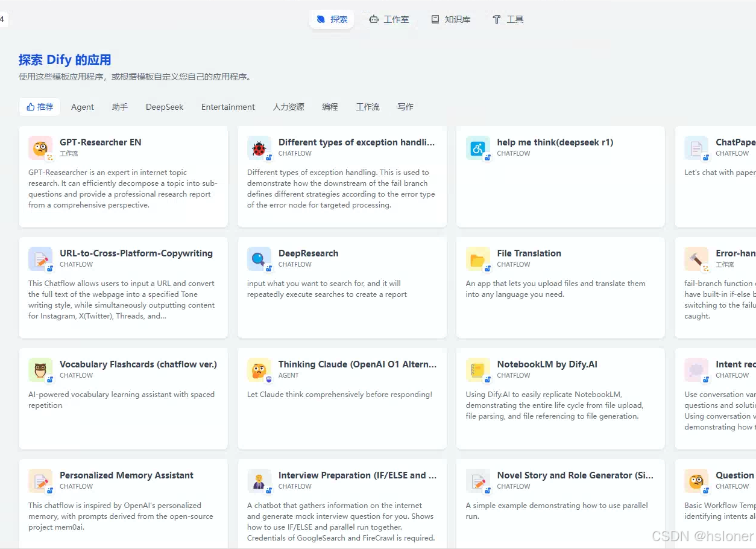Show the 编程 category apps
Image resolution: width=756 pixels, height=549 pixels.
coord(330,107)
